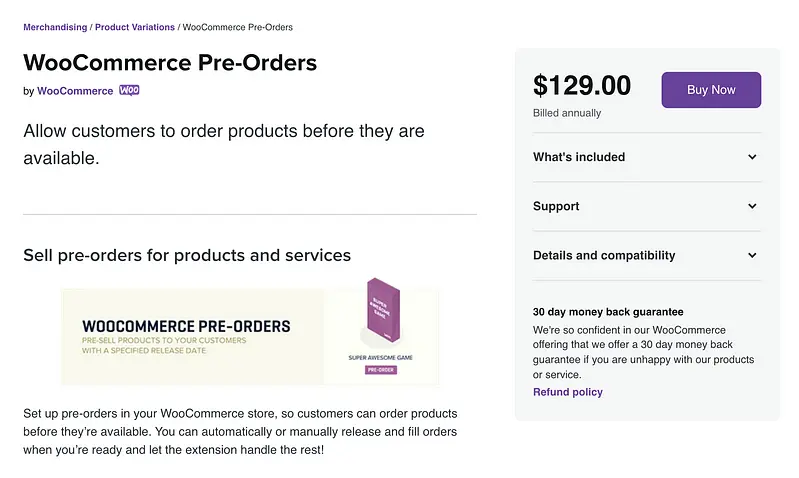Viewport: 799px width, 478px height.
Task: Expand the What's included section label
Action: (x=579, y=157)
